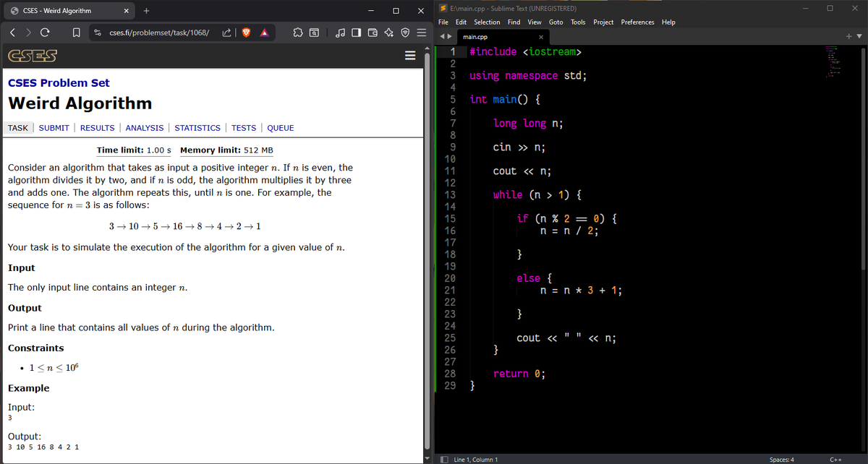Screen dimensions: 868x464
Task: Toggle the Brave sidebar panel
Action: [356, 33]
